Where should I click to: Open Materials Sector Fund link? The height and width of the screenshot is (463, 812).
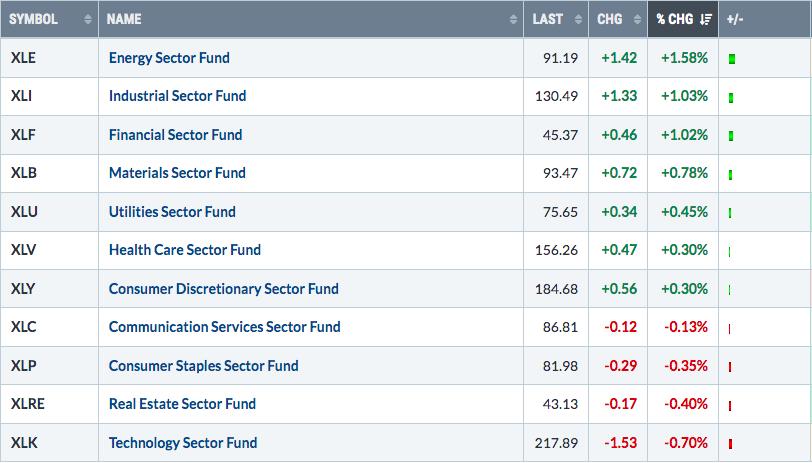(x=177, y=173)
